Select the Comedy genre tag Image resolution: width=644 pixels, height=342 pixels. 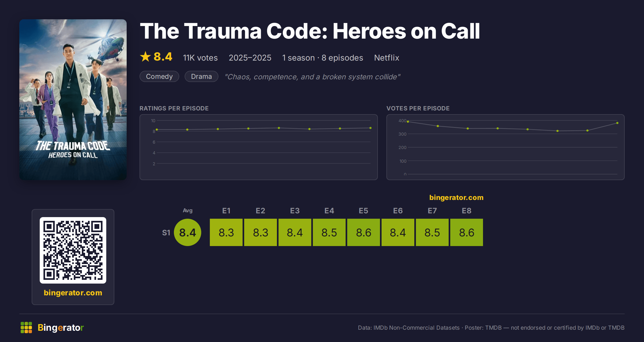point(159,76)
